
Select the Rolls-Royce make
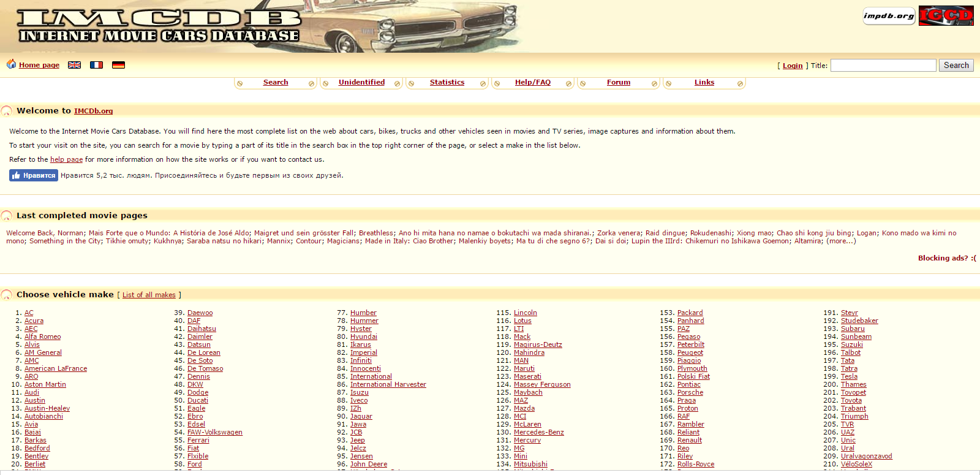pyautogui.click(x=696, y=464)
